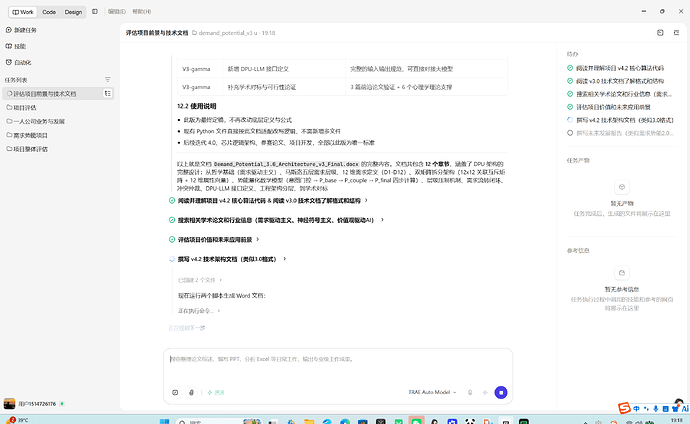
Task: Toggle the sidebar panel icon beside Design
Action: point(95,11)
